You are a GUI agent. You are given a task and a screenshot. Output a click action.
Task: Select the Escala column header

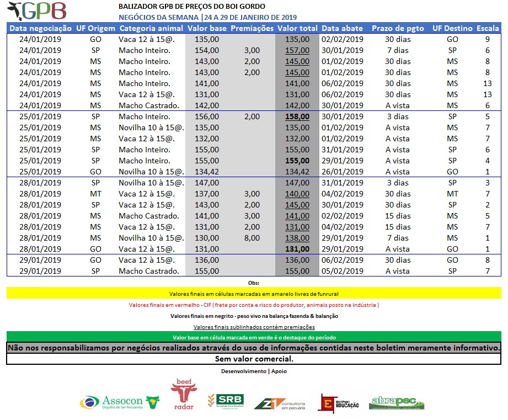click(x=487, y=28)
